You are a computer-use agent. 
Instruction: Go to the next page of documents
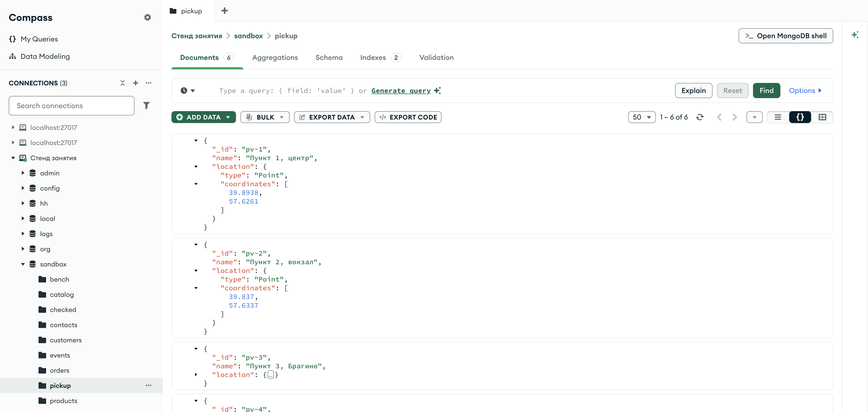coord(735,117)
